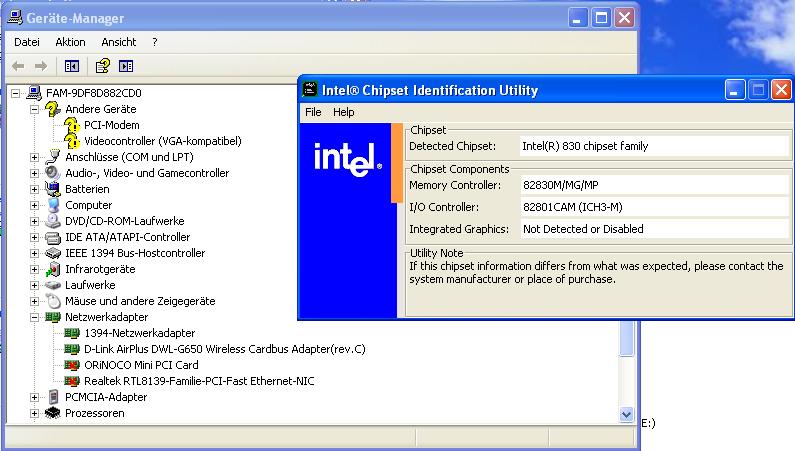The image size is (795, 451).
Task: Click the disabled Realtek RTL8139 adapter icon
Action: (72, 381)
